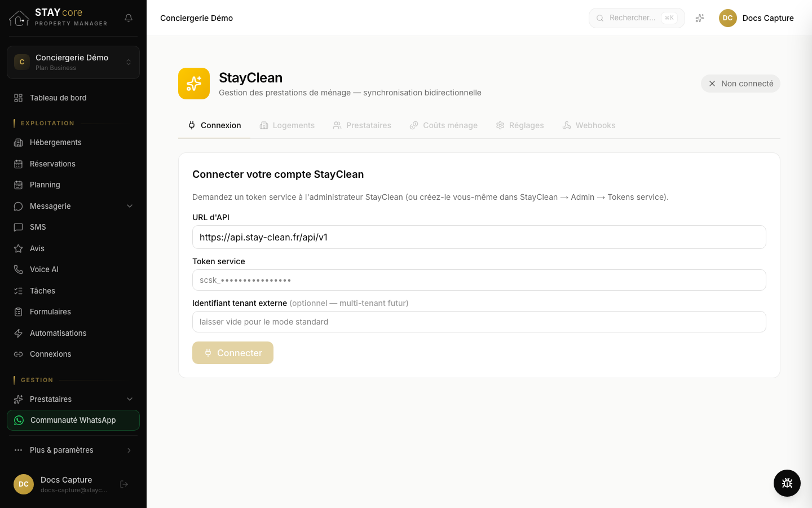Viewport: 812px width, 508px height.
Task: Click the Connecter button
Action: pyautogui.click(x=233, y=353)
